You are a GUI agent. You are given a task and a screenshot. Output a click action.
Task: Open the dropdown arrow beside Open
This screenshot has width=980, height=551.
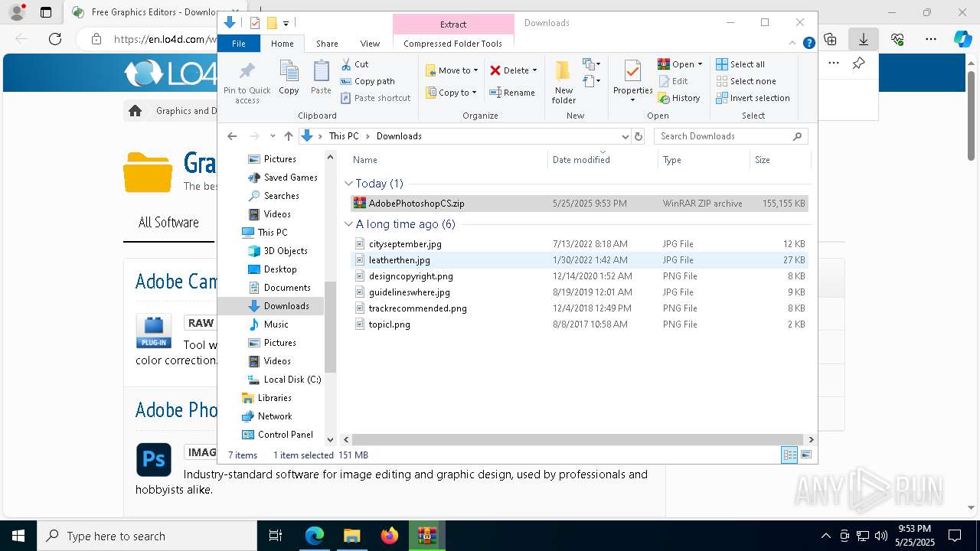click(x=700, y=64)
